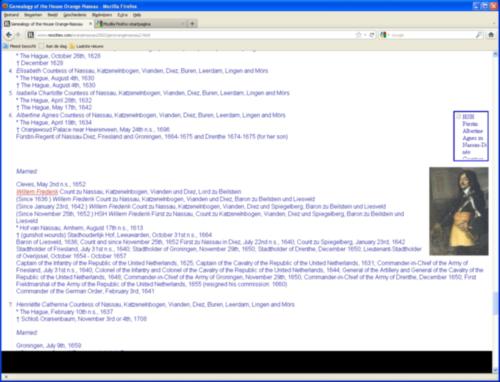Close the Genealogy of the House Orange-Nassau tab

point(90,24)
